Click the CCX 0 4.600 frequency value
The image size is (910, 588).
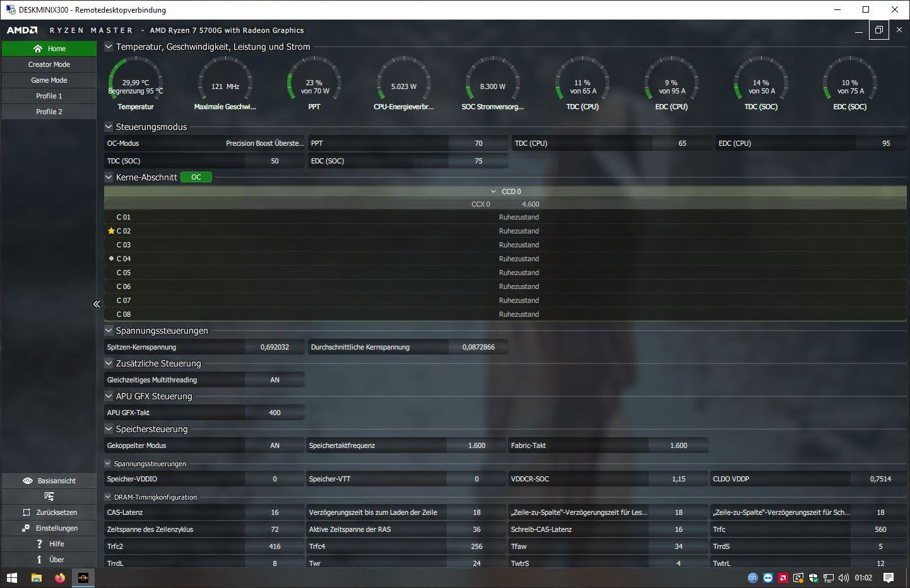[530, 204]
